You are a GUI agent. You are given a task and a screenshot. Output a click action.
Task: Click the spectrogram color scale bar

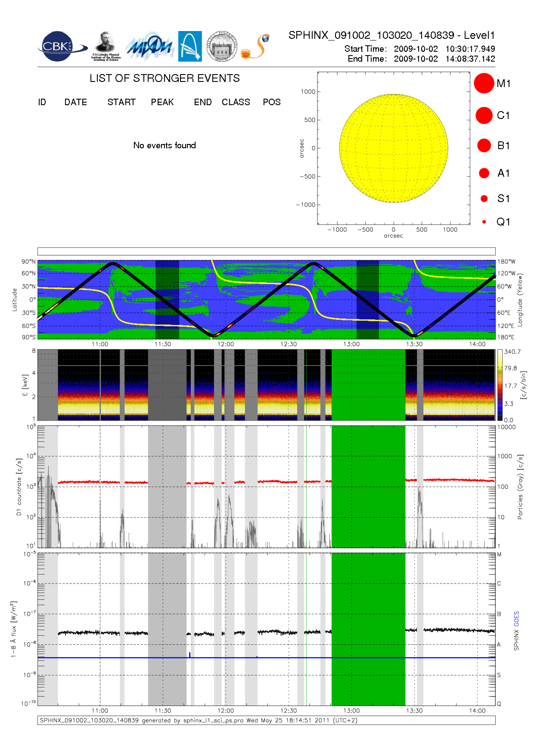point(500,385)
